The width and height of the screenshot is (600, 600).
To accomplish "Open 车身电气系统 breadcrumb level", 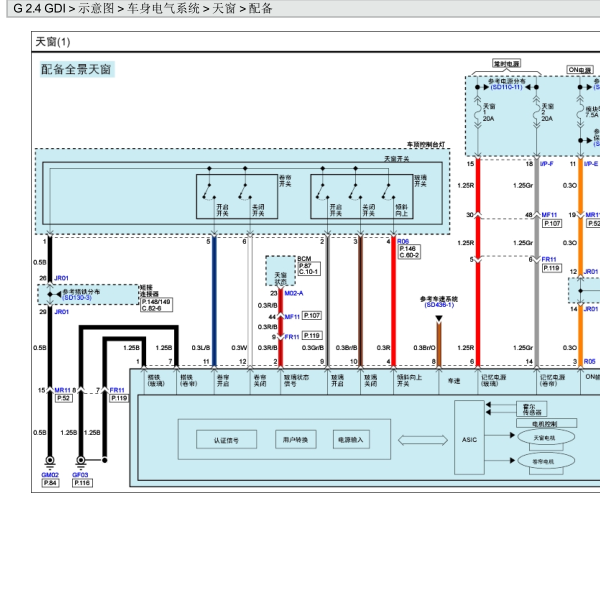I will 163,8.
